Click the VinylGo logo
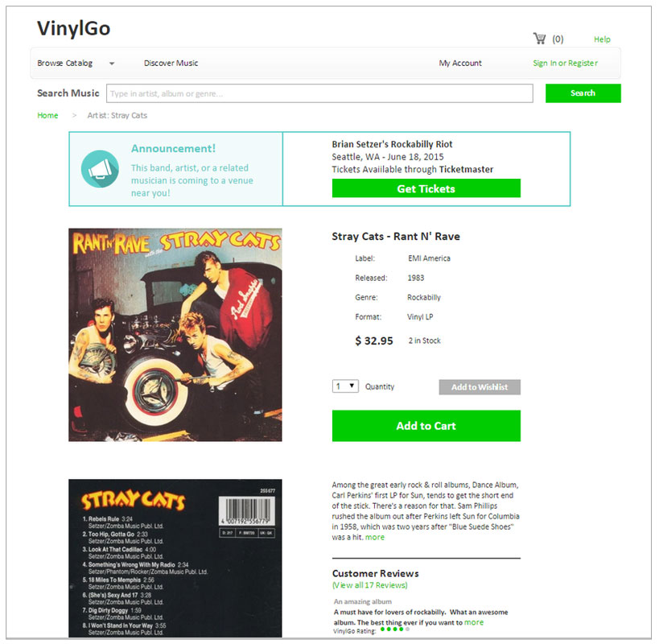 click(x=73, y=29)
